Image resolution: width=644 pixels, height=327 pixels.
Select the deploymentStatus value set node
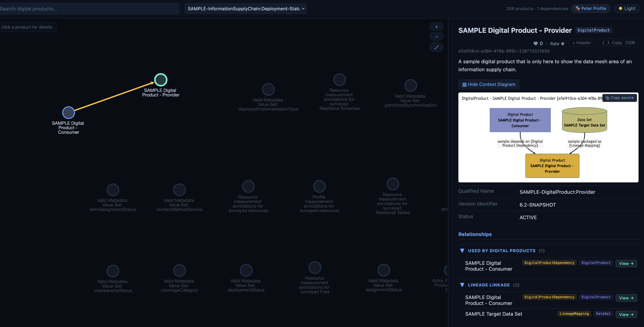point(246,270)
